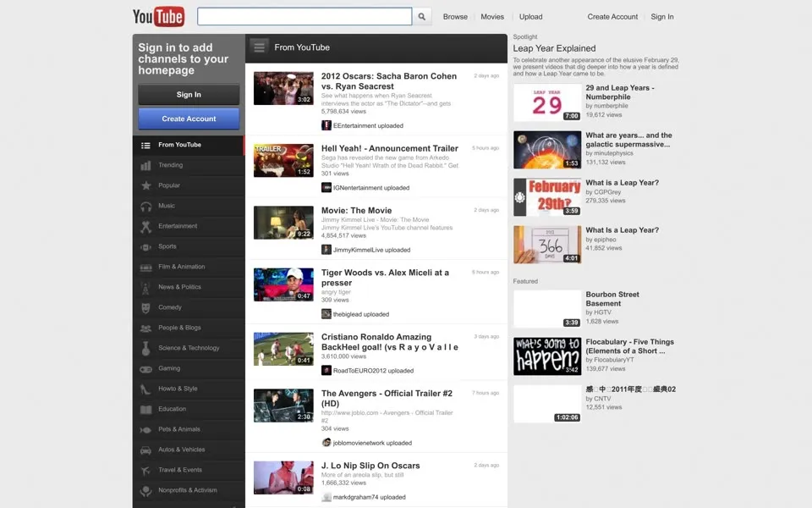Open the hamburger menu beside From YouTube header
Screen dimensions: 812x508
[x=260, y=47]
